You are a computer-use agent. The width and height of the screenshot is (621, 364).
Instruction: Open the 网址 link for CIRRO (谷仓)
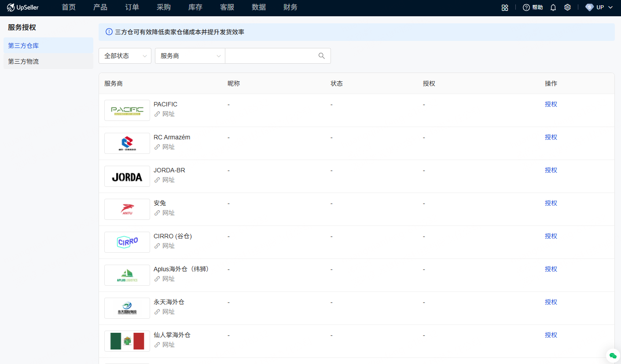click(169, 246)
